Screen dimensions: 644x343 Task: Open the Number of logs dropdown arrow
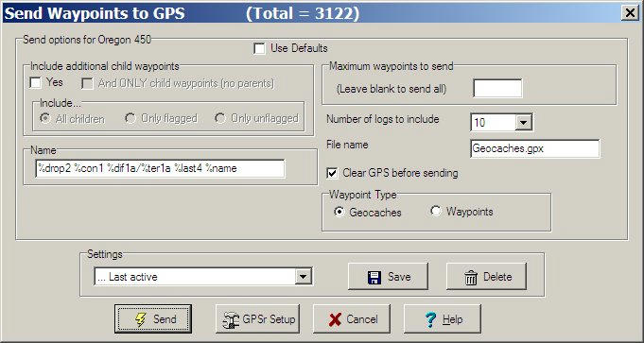click(x=523, y=122)
